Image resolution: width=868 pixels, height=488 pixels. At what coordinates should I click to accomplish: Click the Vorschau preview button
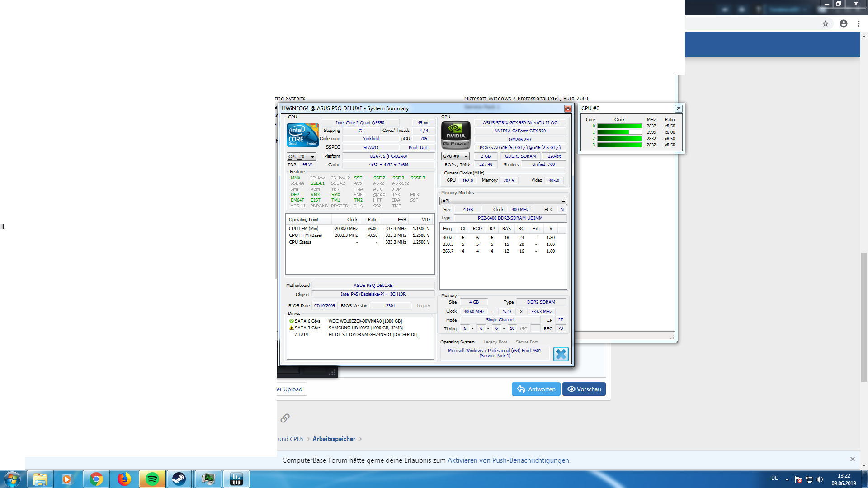click(584, 389)
